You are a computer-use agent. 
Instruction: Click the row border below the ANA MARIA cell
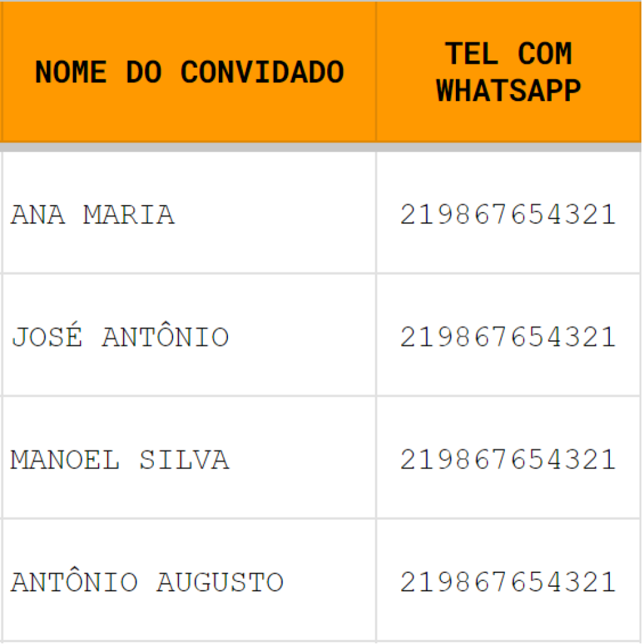click(189, 273)
